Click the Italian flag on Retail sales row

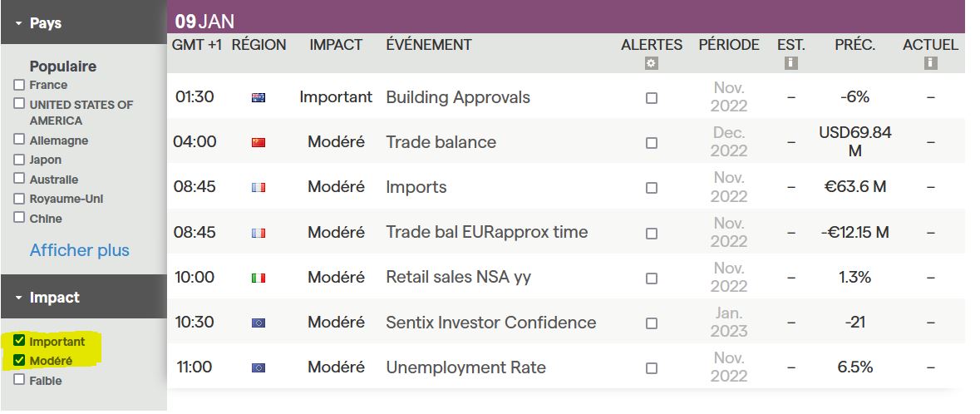[x=258, y=278]
